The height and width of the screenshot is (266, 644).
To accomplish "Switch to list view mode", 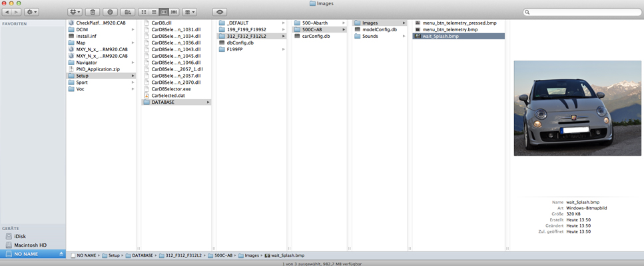I will tap(154, 12).
